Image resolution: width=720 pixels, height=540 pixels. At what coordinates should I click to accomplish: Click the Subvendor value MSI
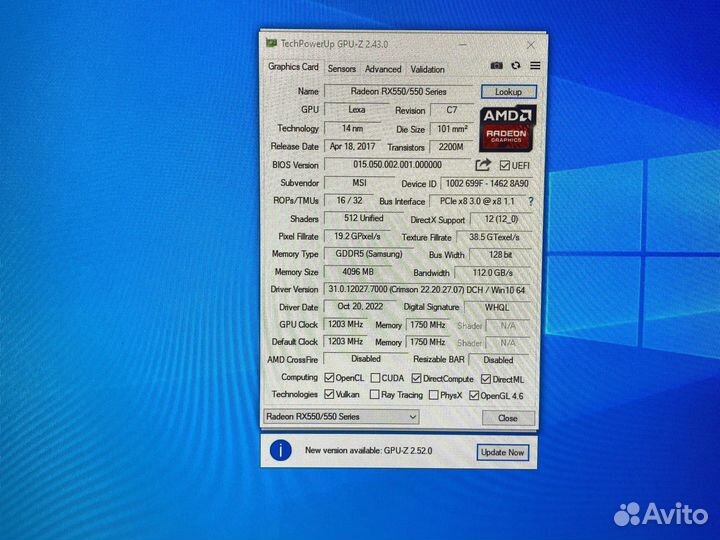[359, 183]
